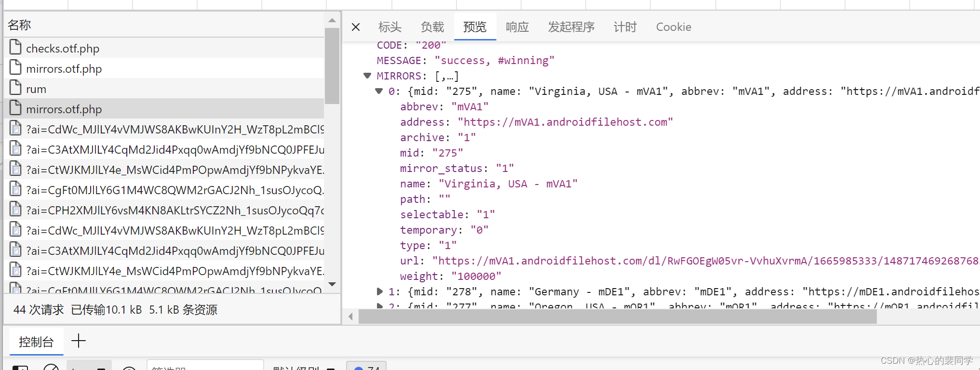The image size is (980, 370).
Task: Switch to the 负载 (Payload) tab
Action: coord(432,27)
